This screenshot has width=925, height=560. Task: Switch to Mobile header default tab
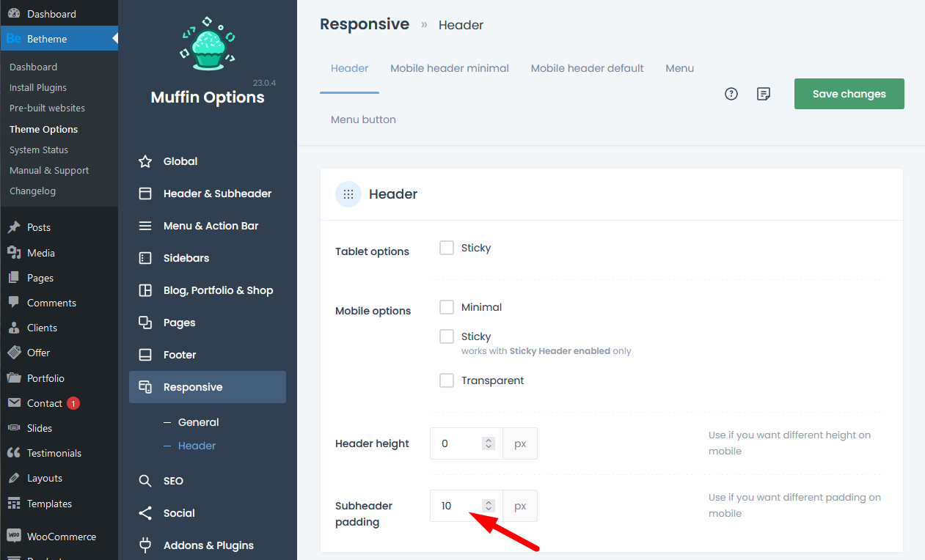point(588,68)
